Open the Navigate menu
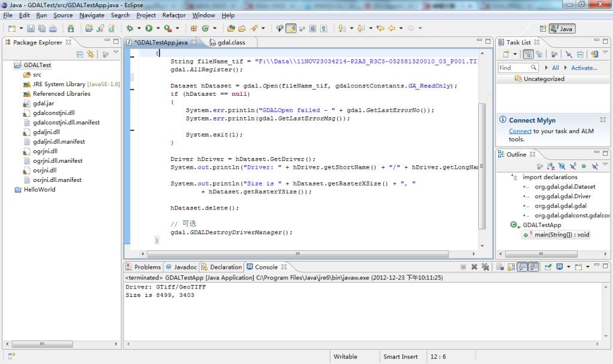Image resolution: width=613 pixels, height=364 pixels. [92, 15]
